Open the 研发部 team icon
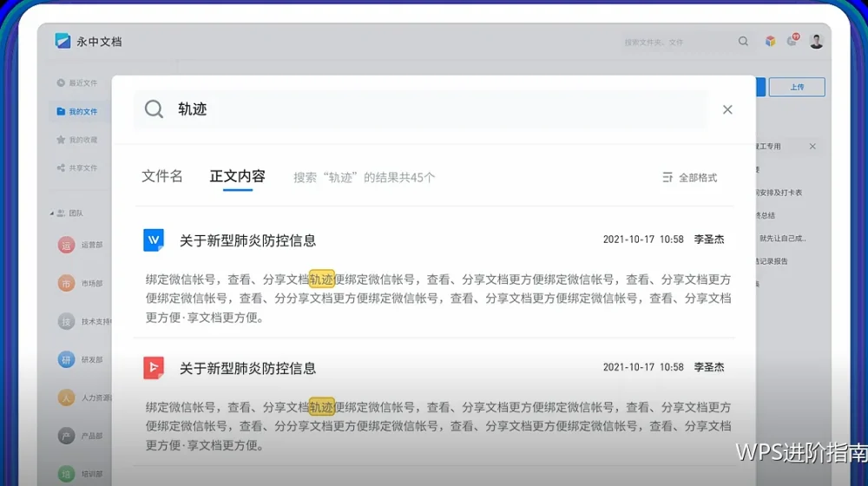 [66, 360]
